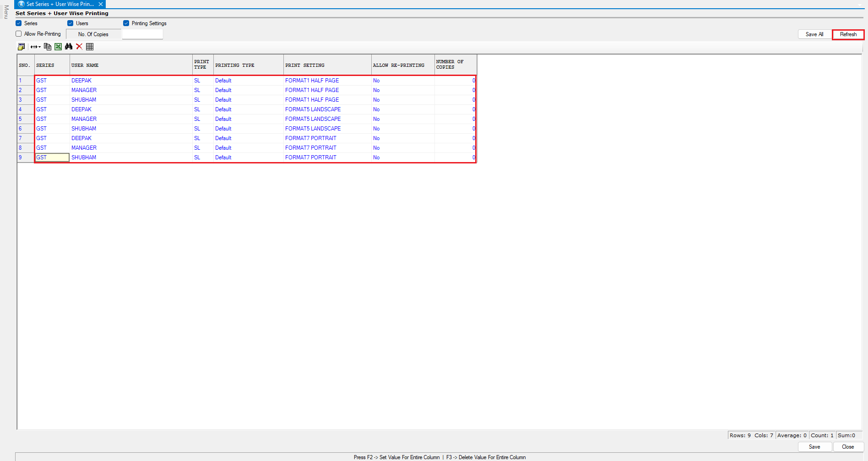Image resolution: width=868 pixels, height=461 pixels.
Task: Click the Close button at bottom
Action: coord(848,447)
